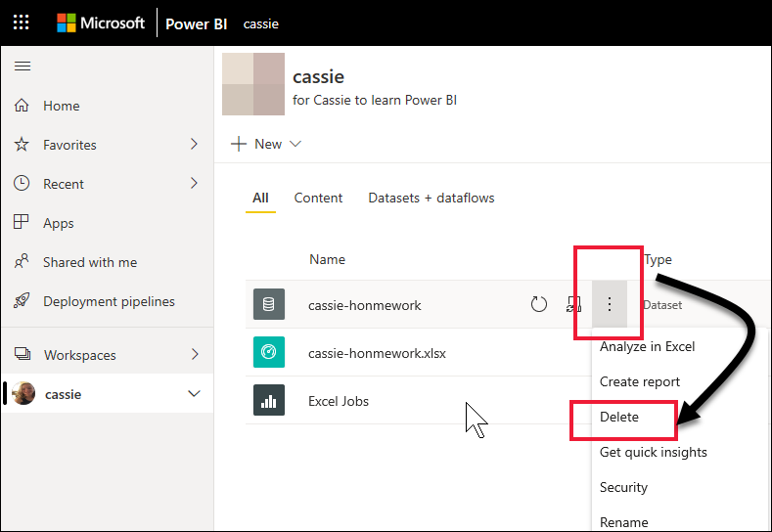772x532 pixels.
Task: Choose Rename in the context menu
Action: click(x=624, y=522)
